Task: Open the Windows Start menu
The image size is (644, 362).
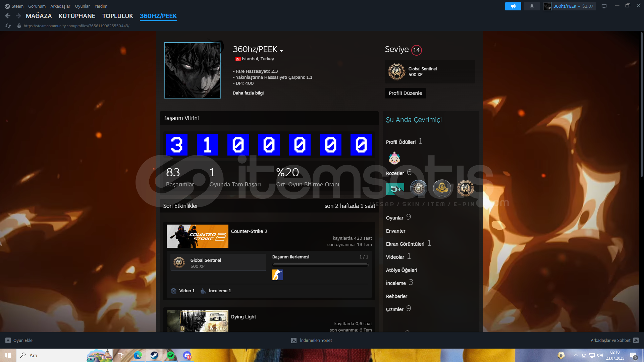Action: (x=8, y=355)
